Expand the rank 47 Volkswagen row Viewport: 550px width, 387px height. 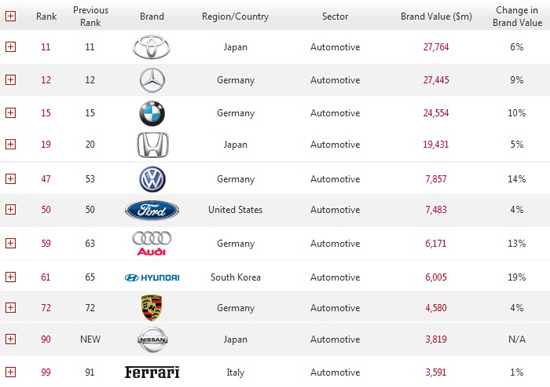(11, 179)
